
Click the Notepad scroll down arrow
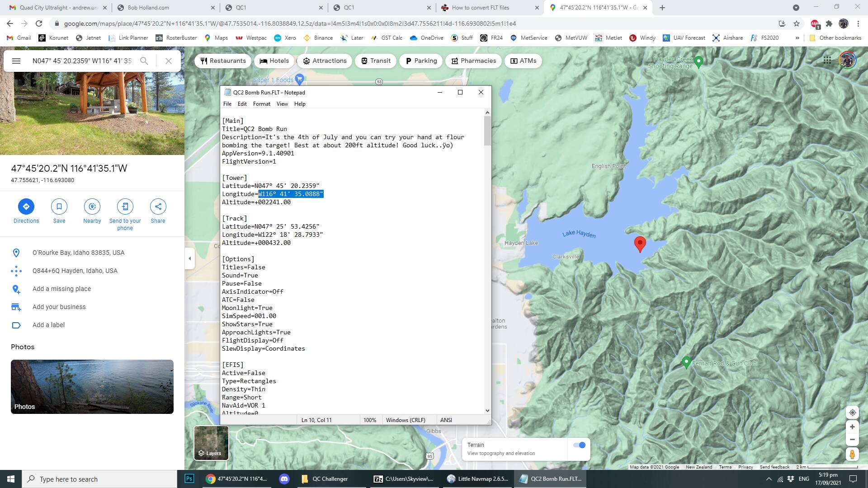pos(487,410)
